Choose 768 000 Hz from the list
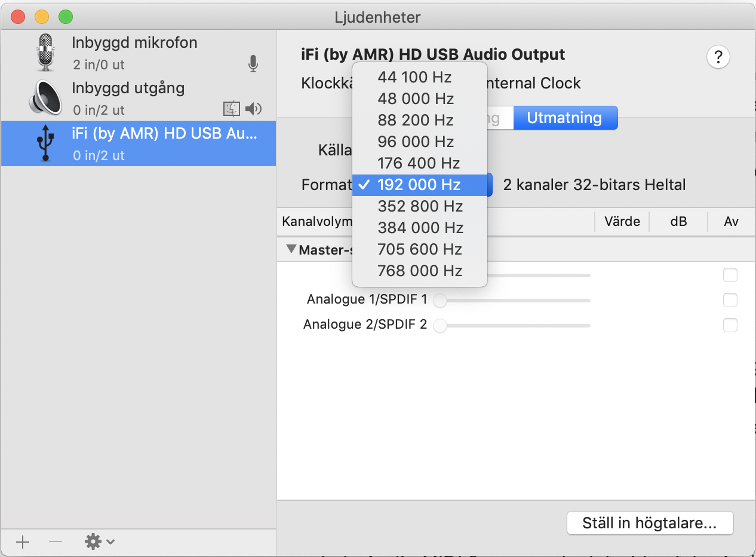The width and height of the screenshot is (756, 557). [420, 271]
